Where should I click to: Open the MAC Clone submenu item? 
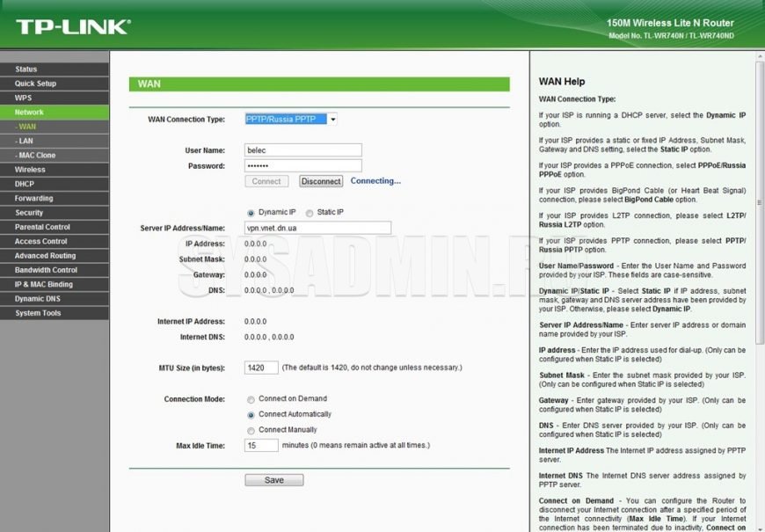(37, 156)
